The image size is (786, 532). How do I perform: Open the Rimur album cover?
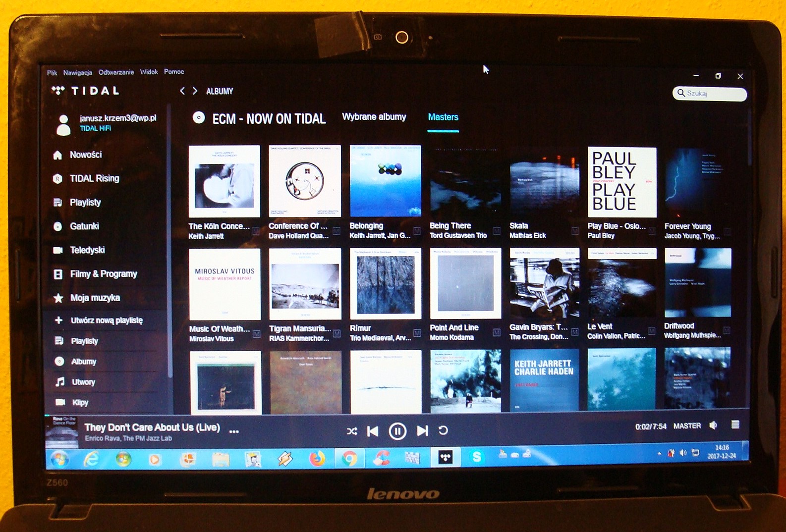[x=386, y=284]
